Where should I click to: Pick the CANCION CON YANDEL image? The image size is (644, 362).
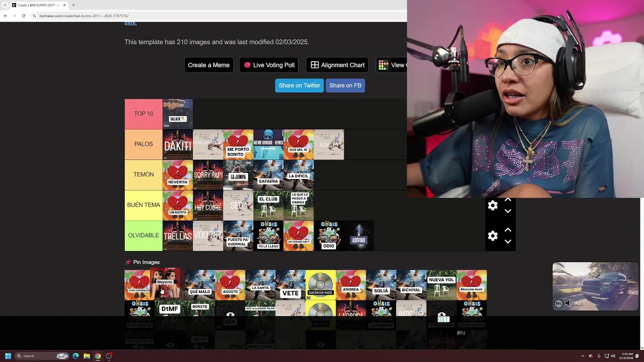click(320, 285)
